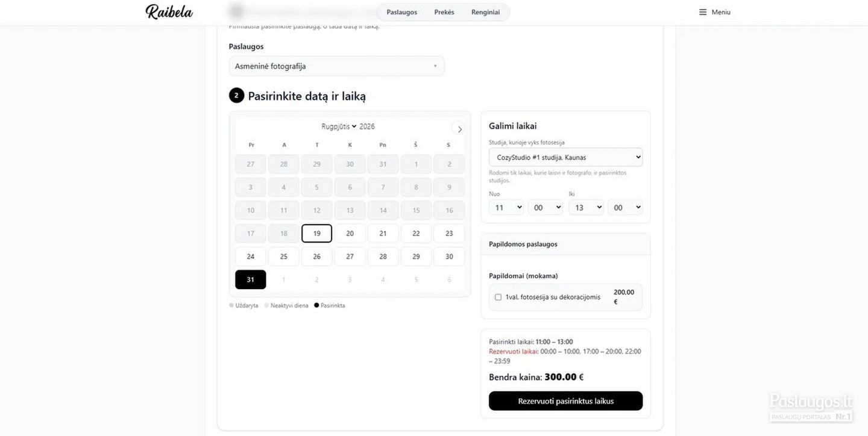The height and width of the screenshot is (436, 868).
Task: Choose day 25 in the calendar
Action: tap(284, 257)
